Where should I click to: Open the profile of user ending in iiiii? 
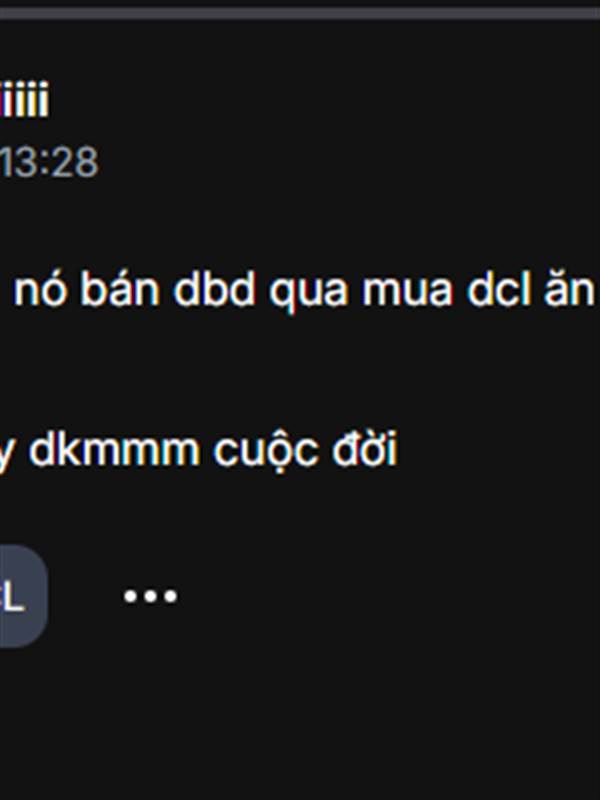(x=24, y=99)
